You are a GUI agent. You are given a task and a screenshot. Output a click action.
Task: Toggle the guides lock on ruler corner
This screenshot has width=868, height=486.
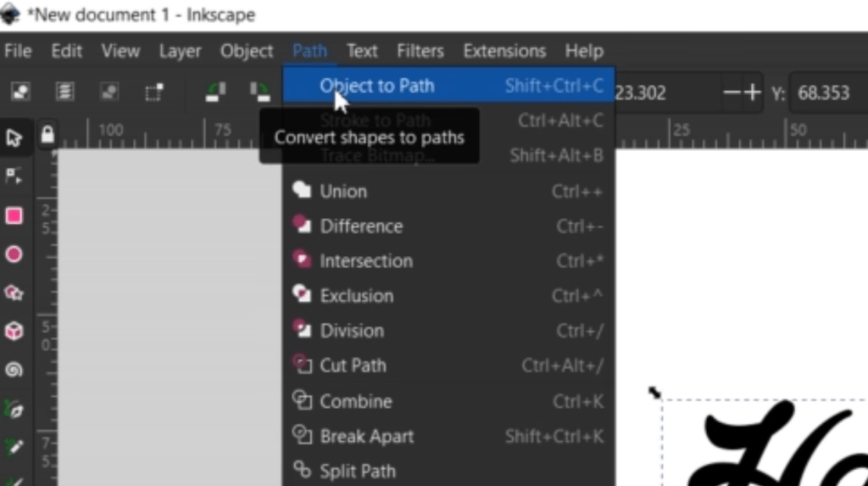[x=47, y=135]
